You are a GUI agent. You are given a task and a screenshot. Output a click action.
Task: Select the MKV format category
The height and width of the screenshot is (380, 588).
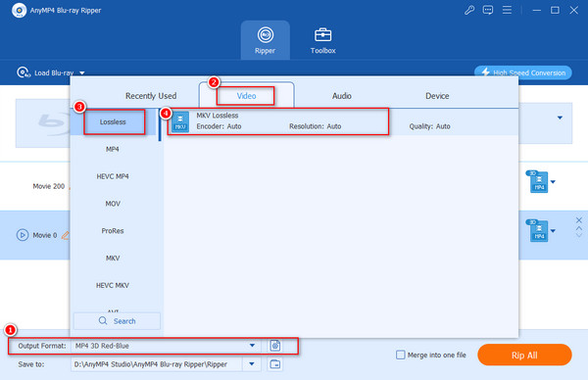coord(113,259)
